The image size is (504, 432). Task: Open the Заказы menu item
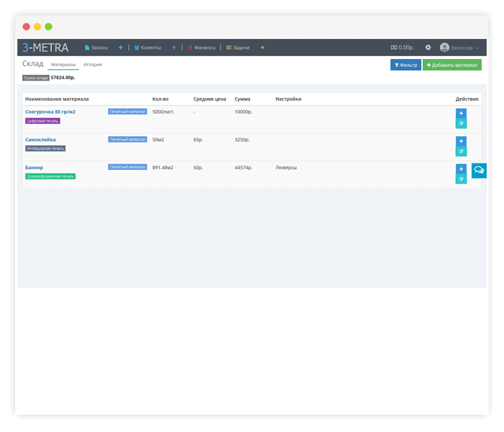coord(96,48)
